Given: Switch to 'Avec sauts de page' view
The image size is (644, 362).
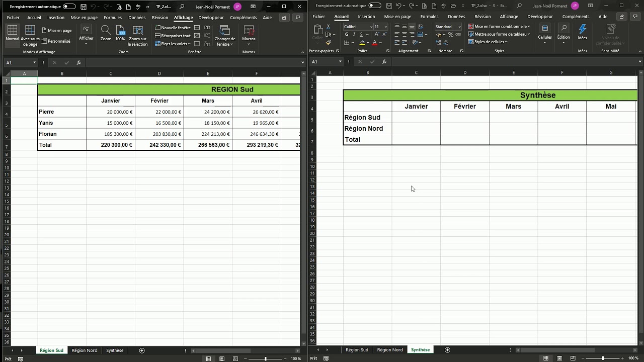Looking at the screenshot, I should (30, 35).
